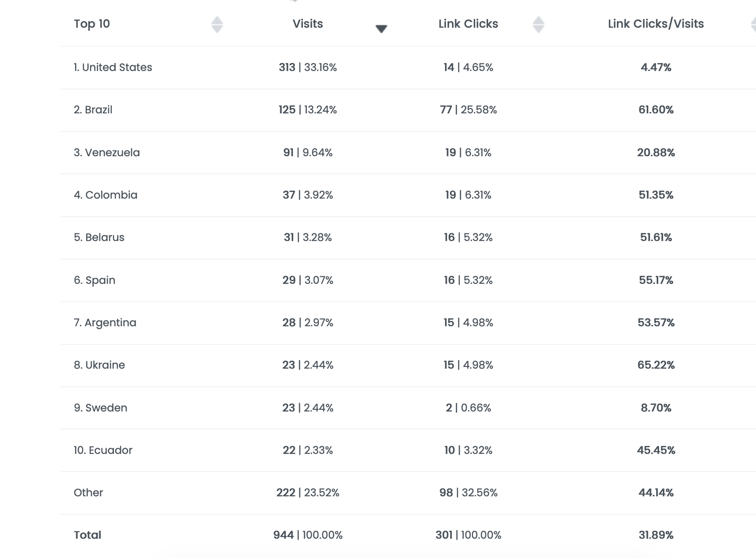Select the Argentina row label
The height and width of the screenshot is (558, 756).
point(105,323)
